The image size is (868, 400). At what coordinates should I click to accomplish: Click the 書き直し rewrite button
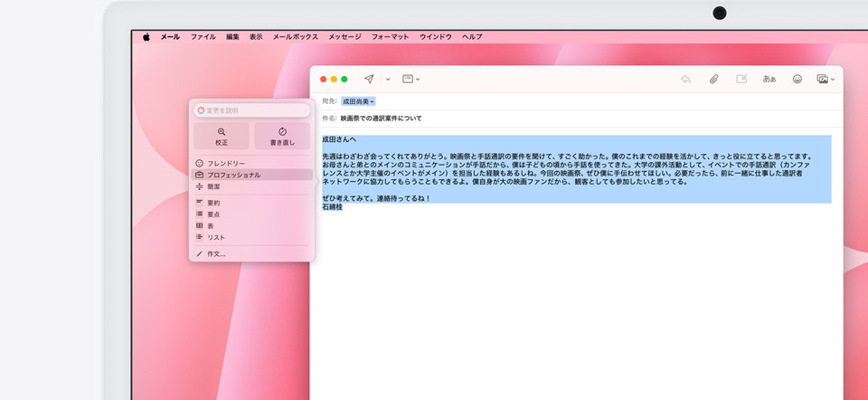(x=282, y=137)
